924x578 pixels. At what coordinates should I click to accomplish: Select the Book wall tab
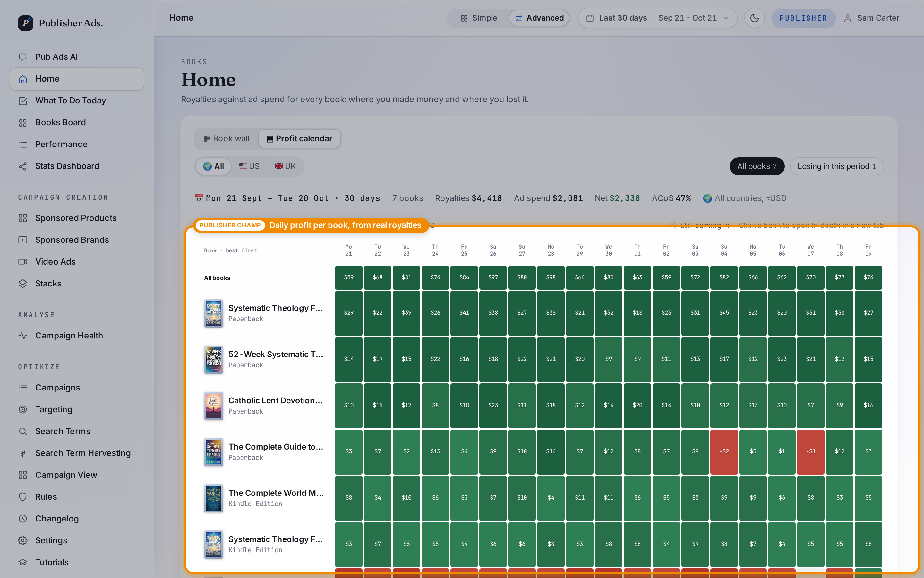227,138
